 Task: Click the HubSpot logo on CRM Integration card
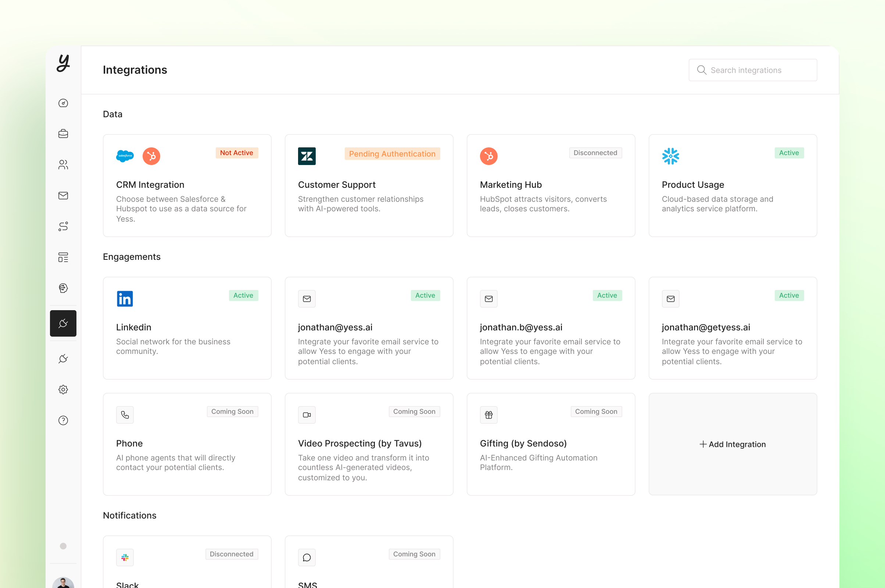point(151,156)
